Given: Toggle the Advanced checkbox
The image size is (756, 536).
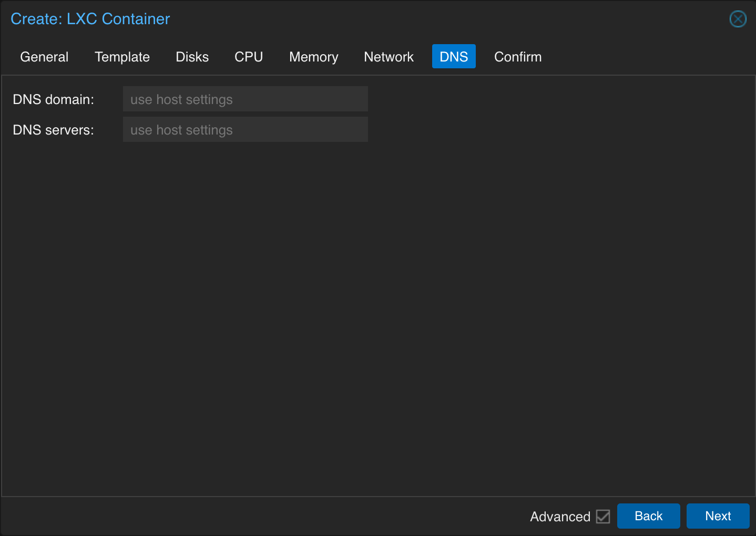Looking at the screenshot, I should click(603, 517).
